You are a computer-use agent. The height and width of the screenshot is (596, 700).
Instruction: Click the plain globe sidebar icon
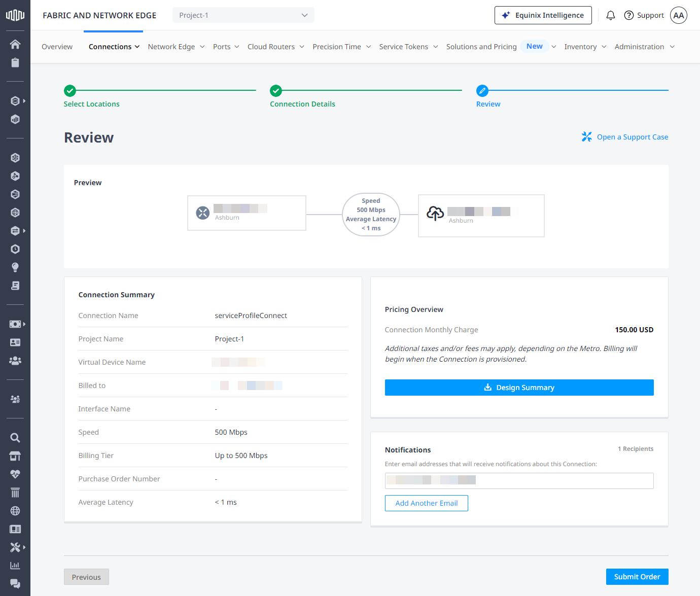(15, 511)
